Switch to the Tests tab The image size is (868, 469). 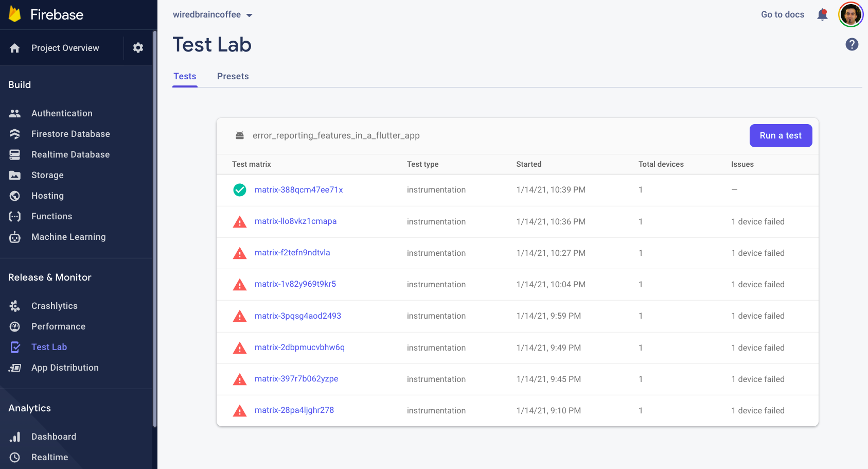point(185,76)
